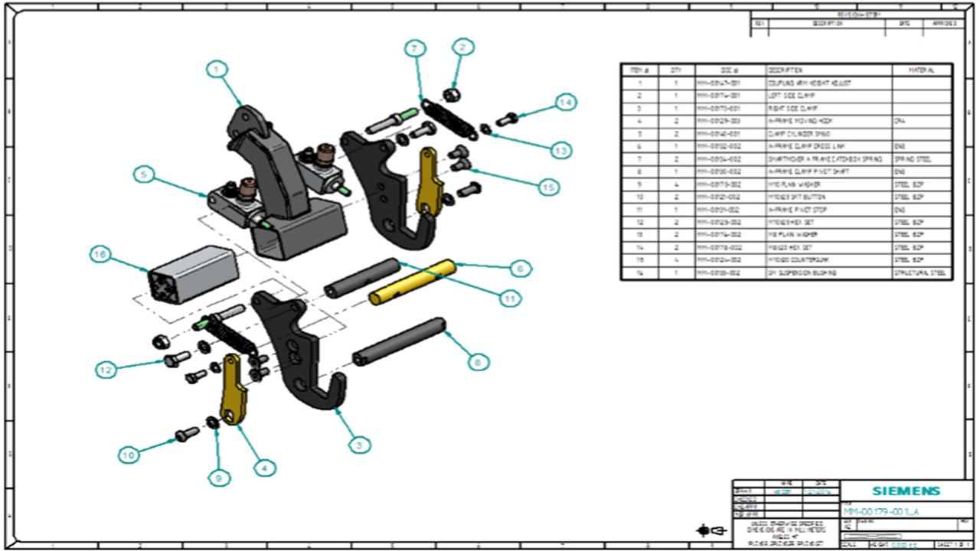Click the SIEMENS logo in the title block

point(905,491)
